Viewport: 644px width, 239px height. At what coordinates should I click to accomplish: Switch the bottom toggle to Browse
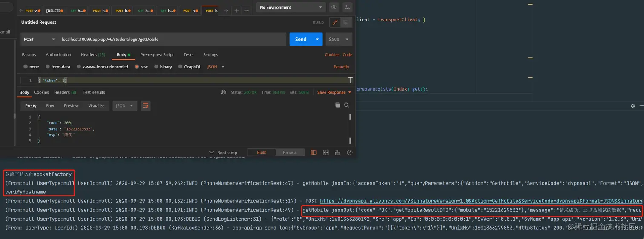290,152
